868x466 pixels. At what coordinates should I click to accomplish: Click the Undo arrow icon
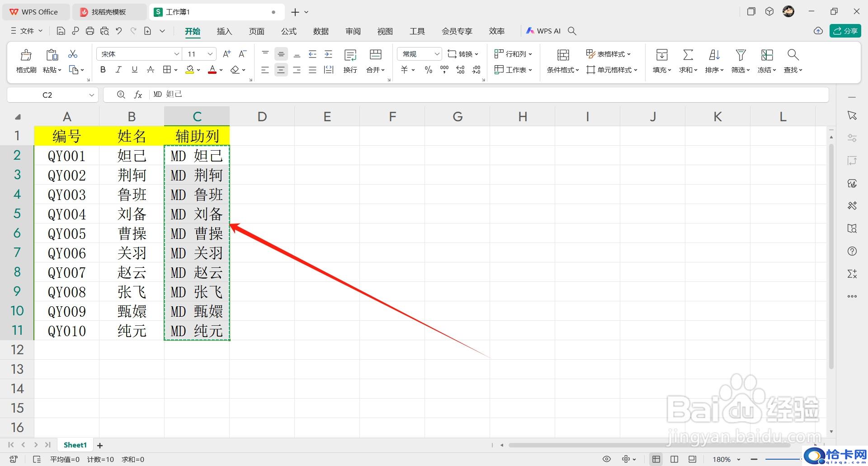pyautogui.click(x=119, y=31)
